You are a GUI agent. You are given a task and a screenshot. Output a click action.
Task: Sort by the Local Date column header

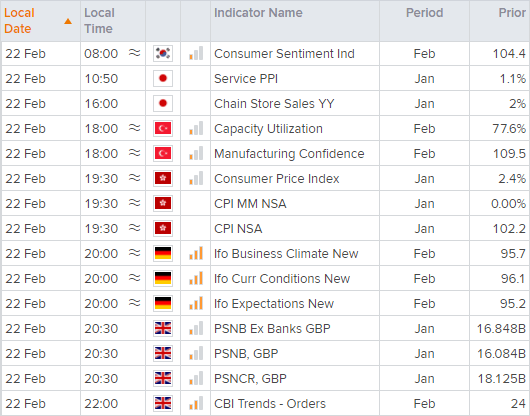(x=19, y=21)
